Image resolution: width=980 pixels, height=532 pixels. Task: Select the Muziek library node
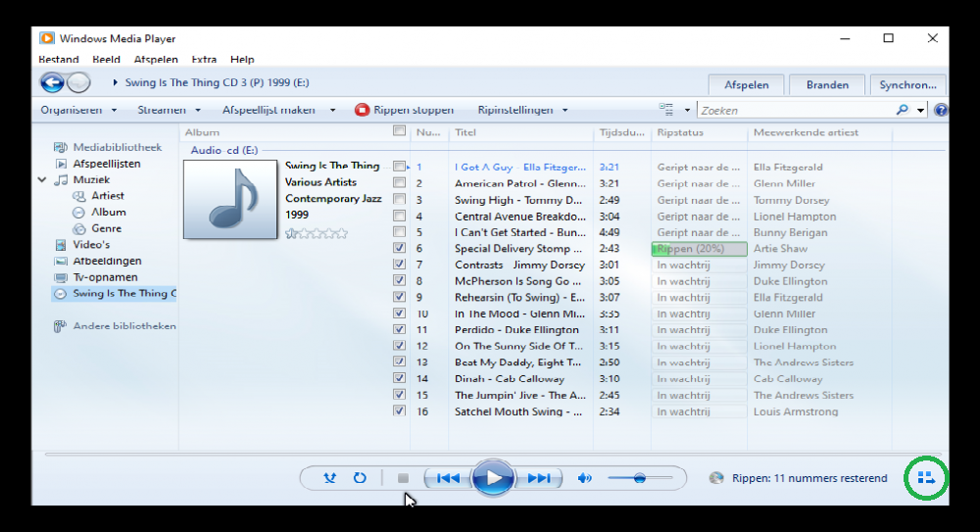(91, 179)
